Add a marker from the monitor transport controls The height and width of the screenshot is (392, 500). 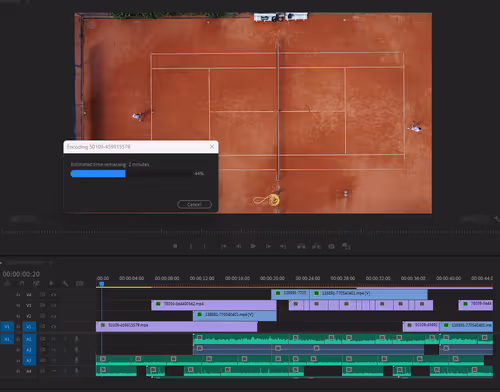pos(175,246)
